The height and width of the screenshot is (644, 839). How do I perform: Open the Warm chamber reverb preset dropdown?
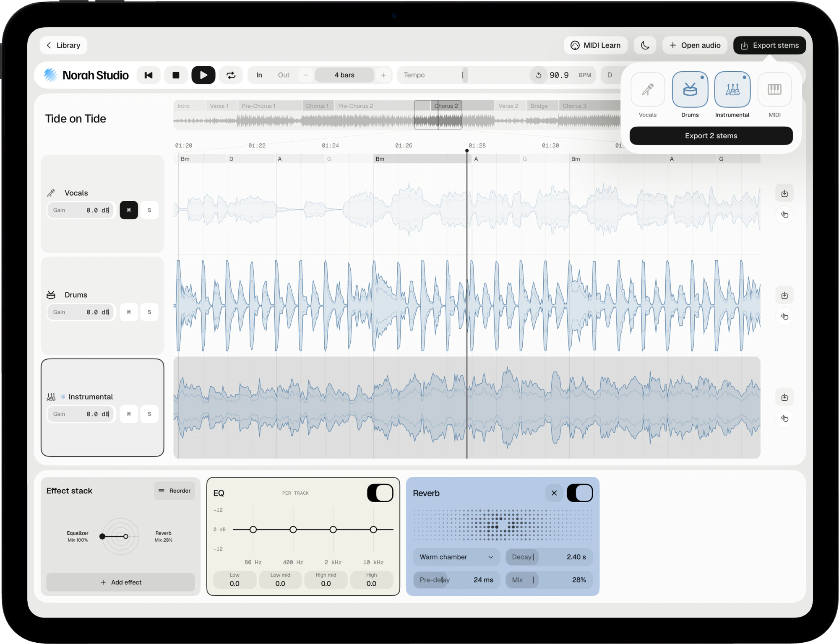[x=456, y=557]
